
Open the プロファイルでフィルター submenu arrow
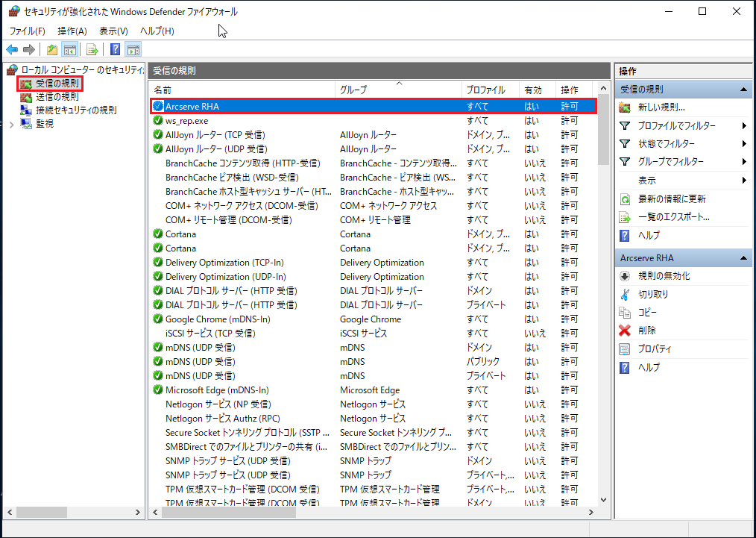point(744,125)
